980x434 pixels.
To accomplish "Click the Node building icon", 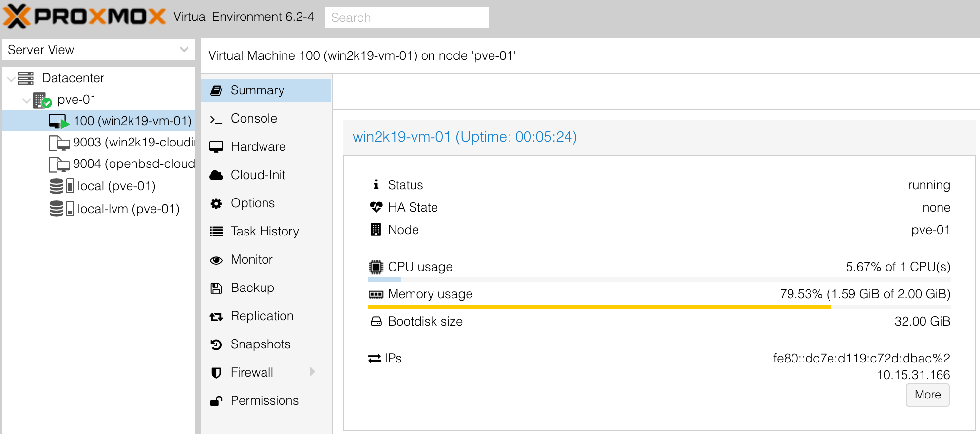I will click(376, 230).
